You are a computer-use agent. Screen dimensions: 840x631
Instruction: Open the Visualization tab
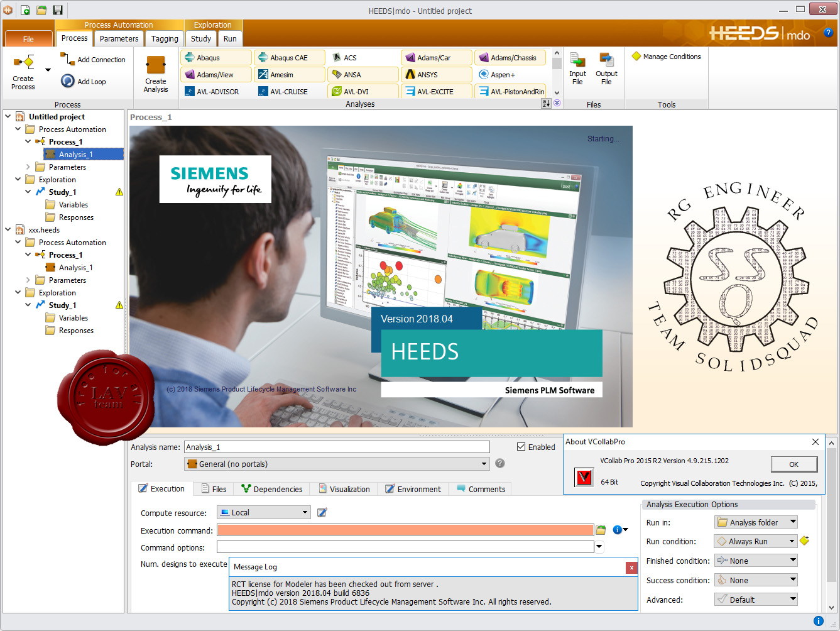344,489
